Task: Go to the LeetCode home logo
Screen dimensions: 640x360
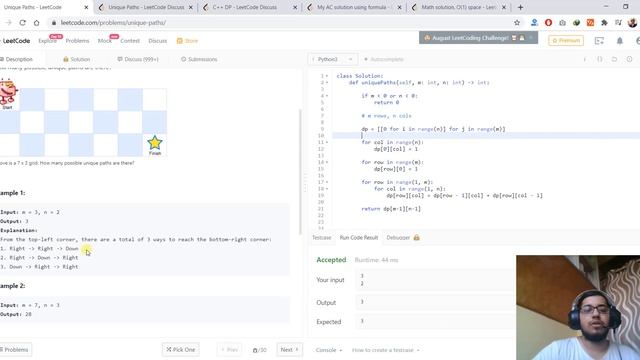Action: pyautogui.click(x=16, y=41)
